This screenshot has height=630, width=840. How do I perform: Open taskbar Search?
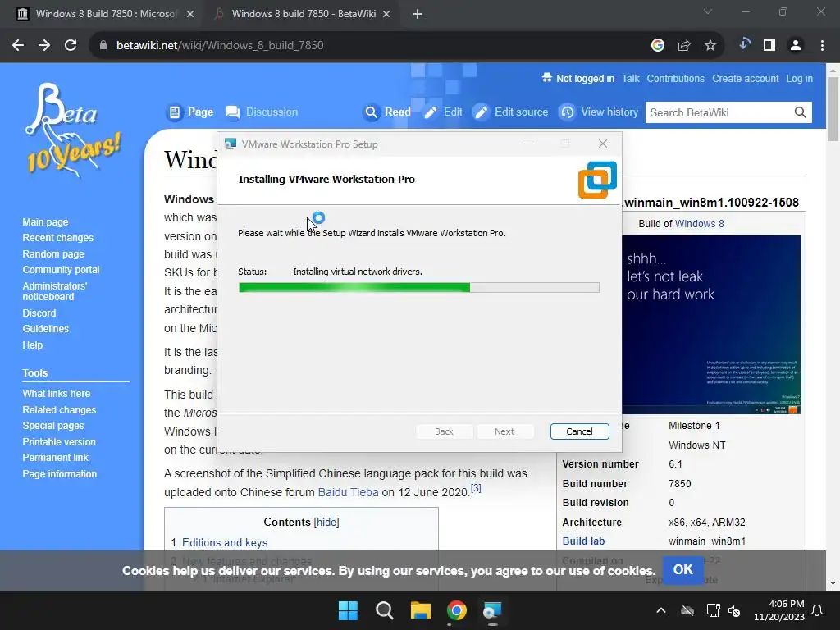point(384,610)
